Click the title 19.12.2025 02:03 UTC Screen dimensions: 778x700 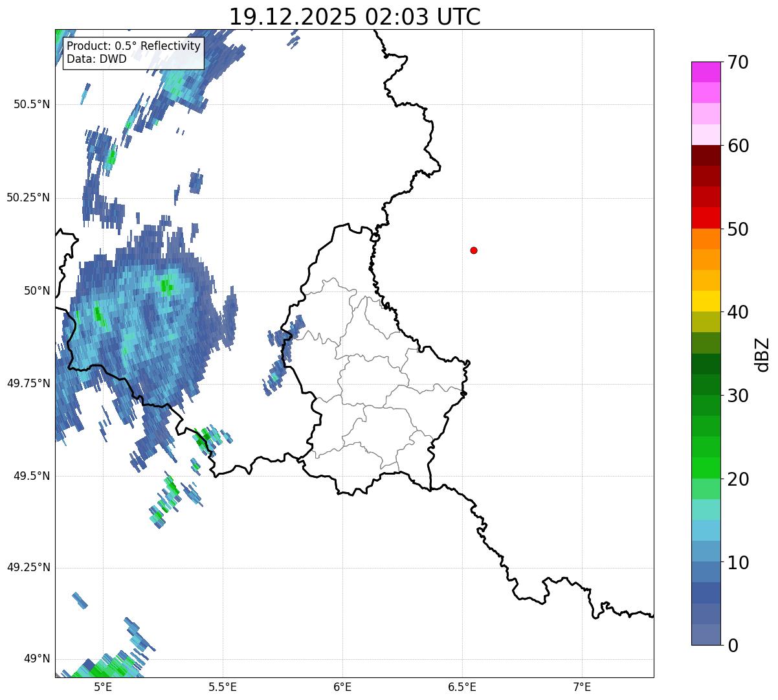click(x=355, y=16)
